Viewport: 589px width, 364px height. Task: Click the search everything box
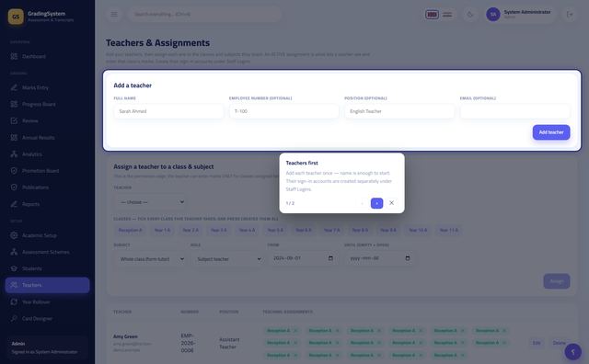tap(204, 15)
